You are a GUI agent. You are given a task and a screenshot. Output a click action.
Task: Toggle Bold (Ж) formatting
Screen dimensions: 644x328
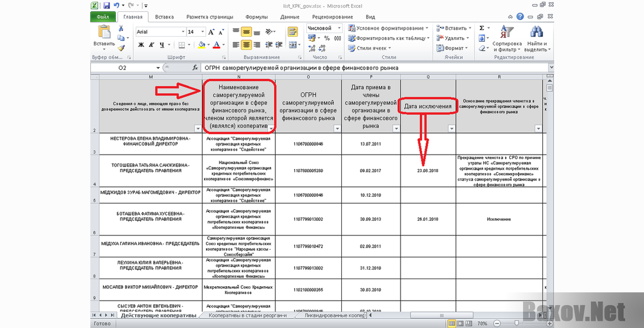pos(140,45)
